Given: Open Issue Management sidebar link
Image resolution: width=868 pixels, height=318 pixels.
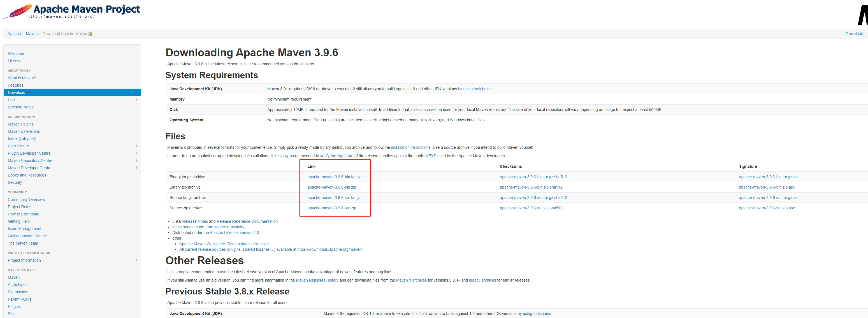Looking at the screenshot, I should (25, 229).
